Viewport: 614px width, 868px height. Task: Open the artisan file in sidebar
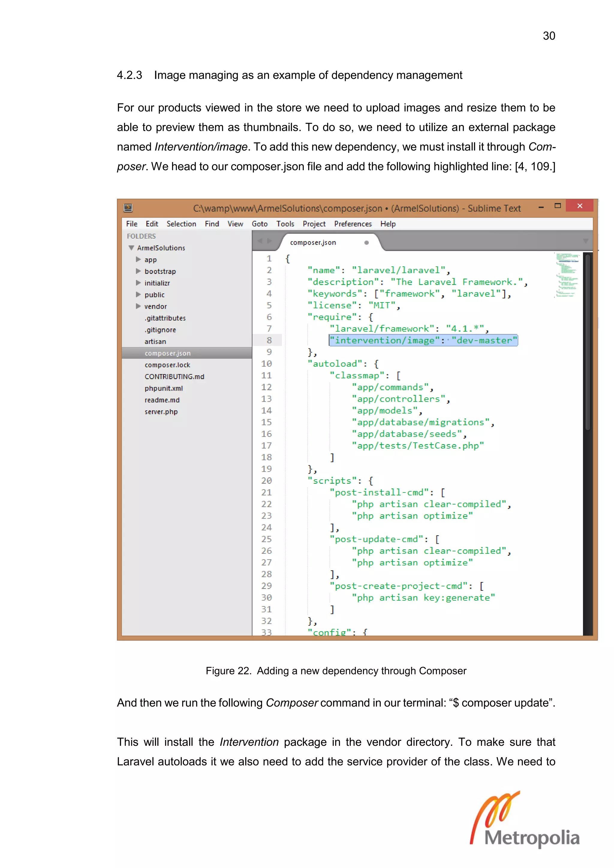(155, 341)
